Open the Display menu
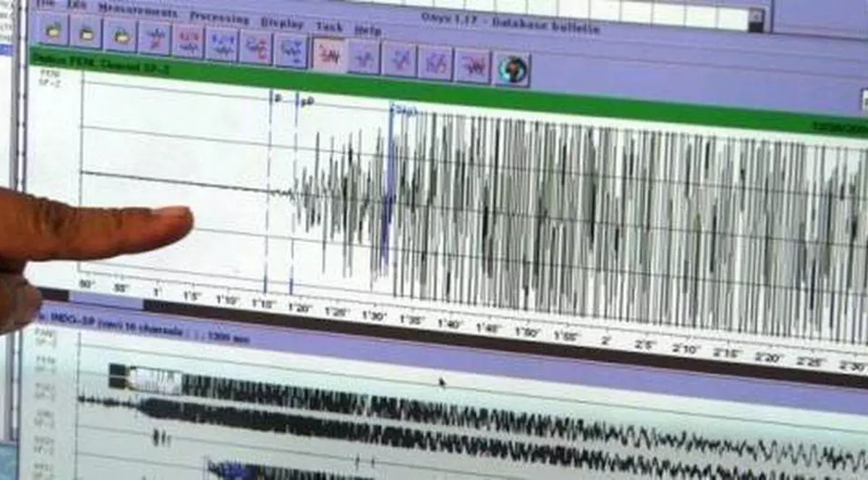The height and width of the screenshot is (480, 868). tap(282, 20)
